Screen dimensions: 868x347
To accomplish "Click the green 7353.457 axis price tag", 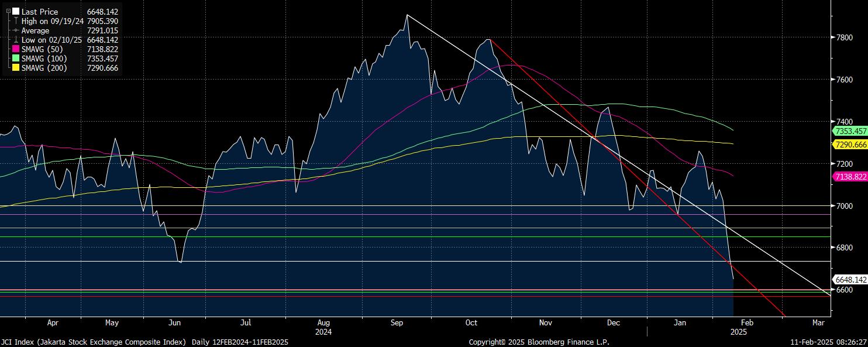I will click(x=849, y=130).
